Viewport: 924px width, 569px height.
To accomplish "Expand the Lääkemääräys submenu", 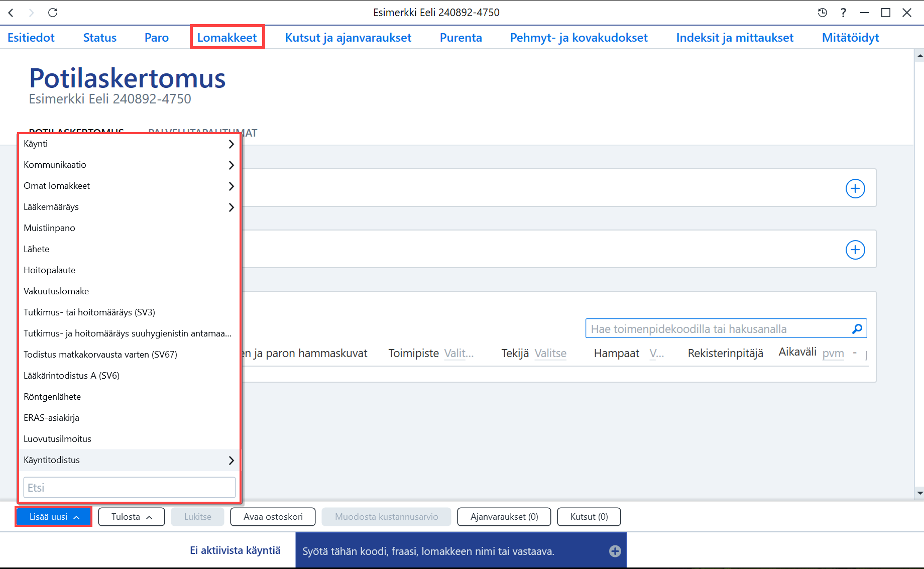I will pyautogui.click(x=129, y=207).
